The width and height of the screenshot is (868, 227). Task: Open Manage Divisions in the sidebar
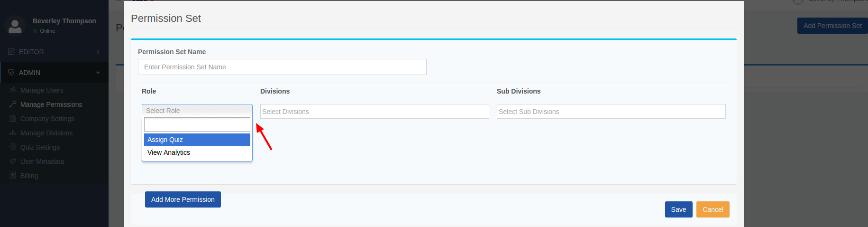pos(46,133)
